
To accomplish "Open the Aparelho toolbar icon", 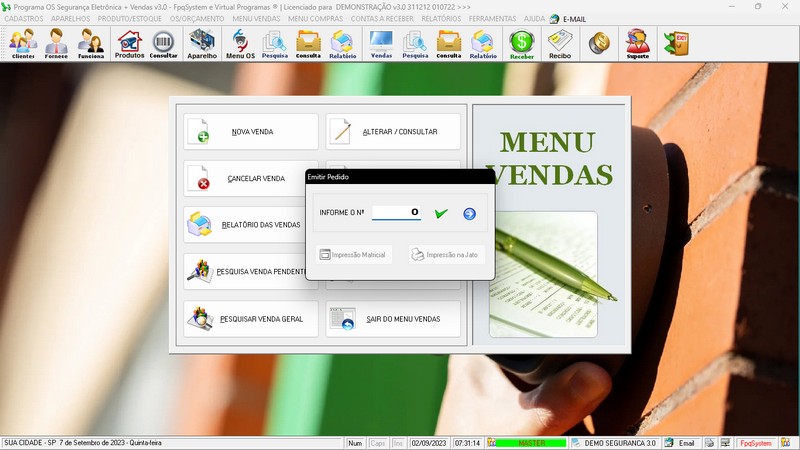I will coord(202,44).
